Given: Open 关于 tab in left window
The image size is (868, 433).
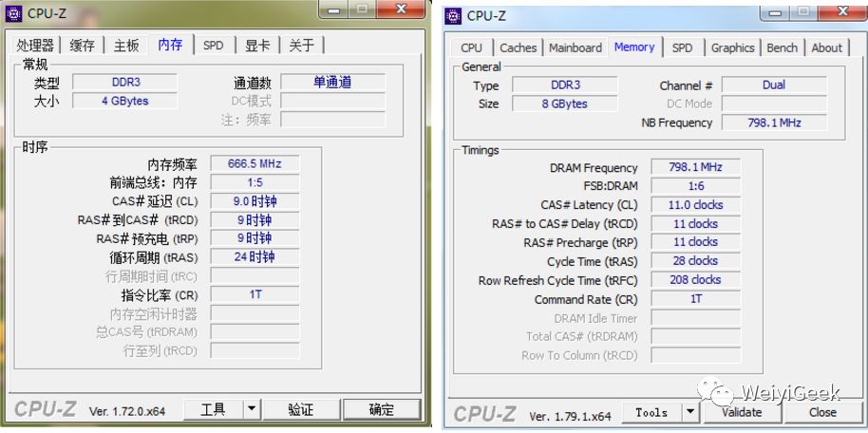Looking at the screenshot, I should click(x=302, y=46).
